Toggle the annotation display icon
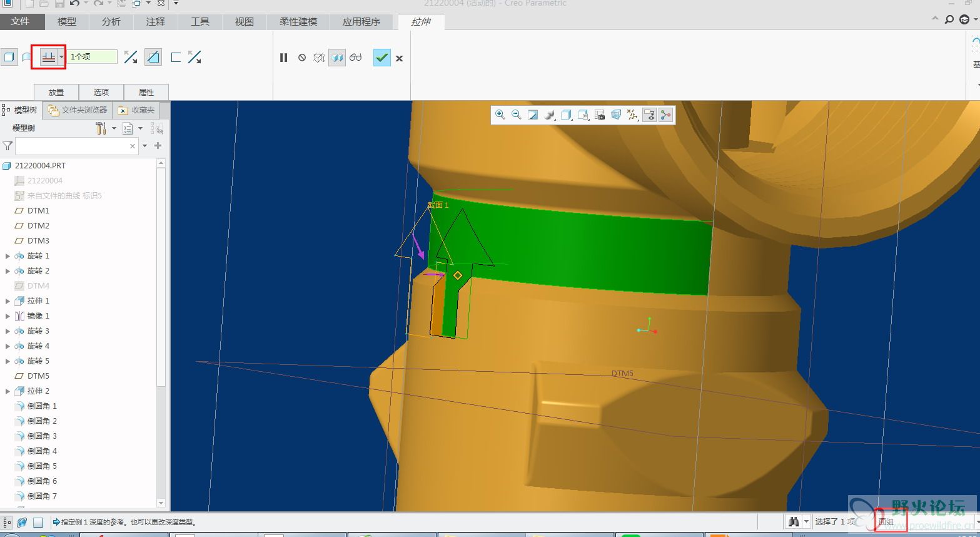This screenshot has width=980, height=537. click(x=649, y=115)
